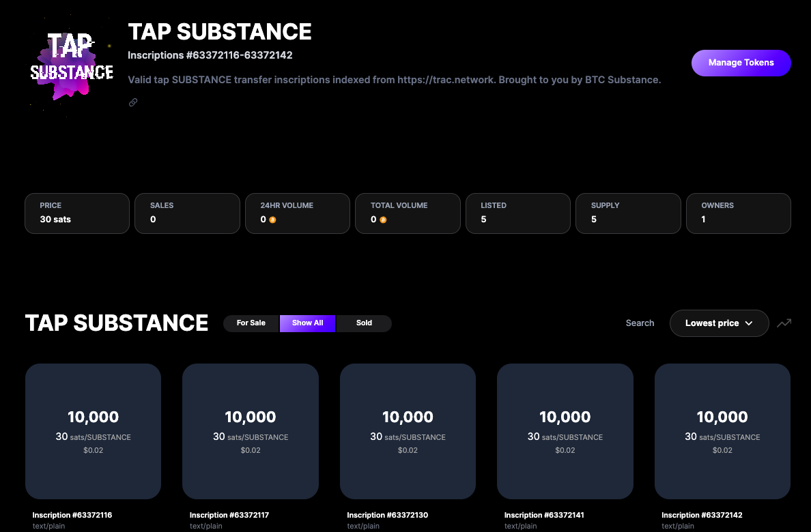811x532 pixels.
Task: Click the PRICE stat box showing 30 sats
Action: (x=77, y=213)
